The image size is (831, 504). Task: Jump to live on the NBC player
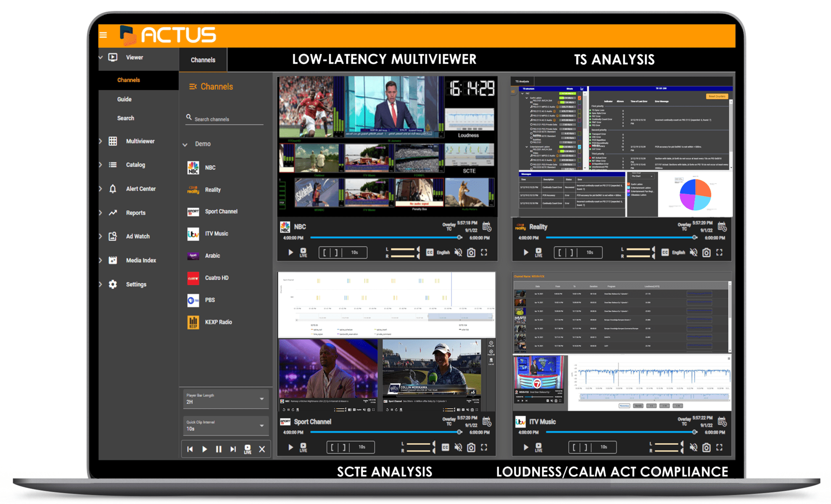click(x=303, y=252)
